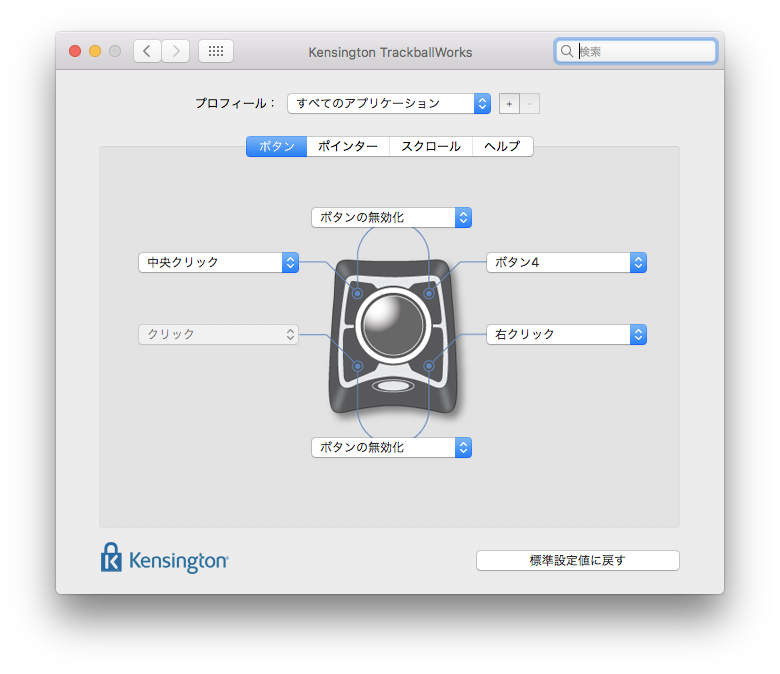Close the window with red button
The width and height of the screenshot is (780, 674).
tap(75, 51)
